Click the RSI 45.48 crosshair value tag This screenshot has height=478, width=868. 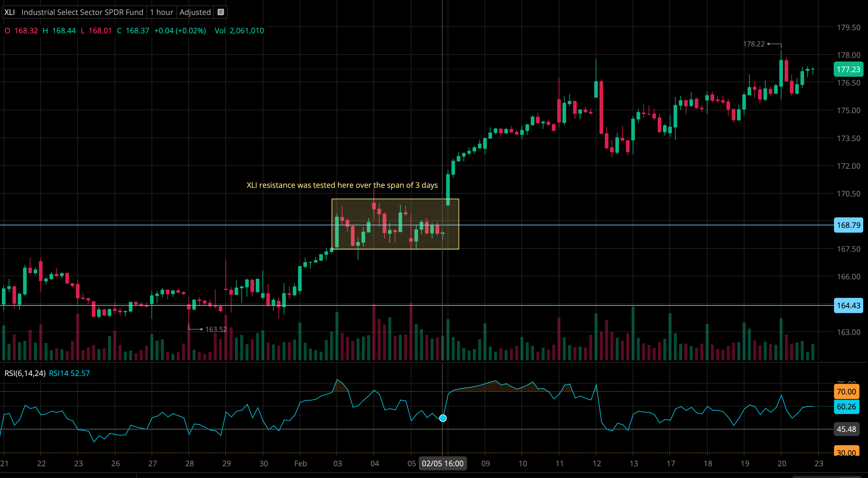(846, 429)
